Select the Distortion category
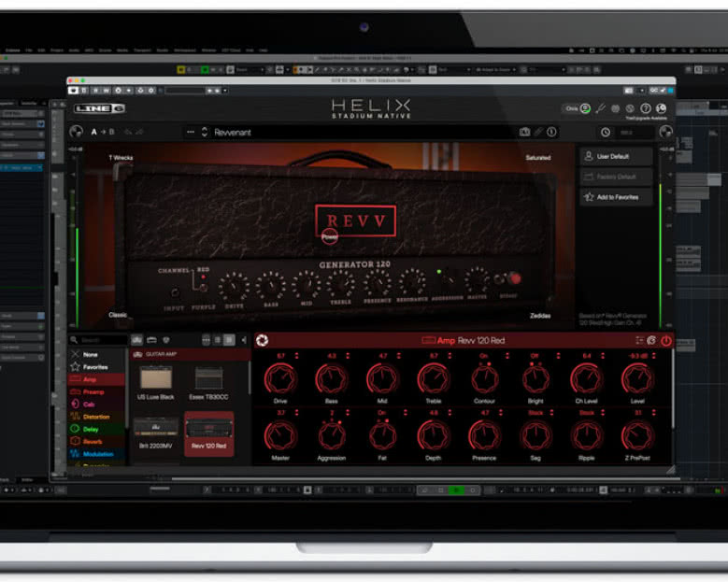Viewport: 728px width, 582px height. 96,417
